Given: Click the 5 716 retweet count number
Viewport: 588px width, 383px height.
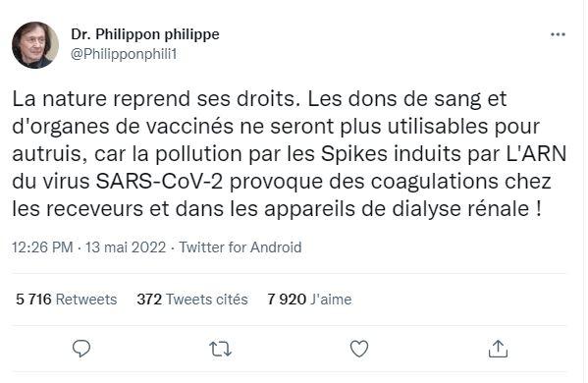Looking at the screenshot, I should pyautogui.click(x=33, y=300).
